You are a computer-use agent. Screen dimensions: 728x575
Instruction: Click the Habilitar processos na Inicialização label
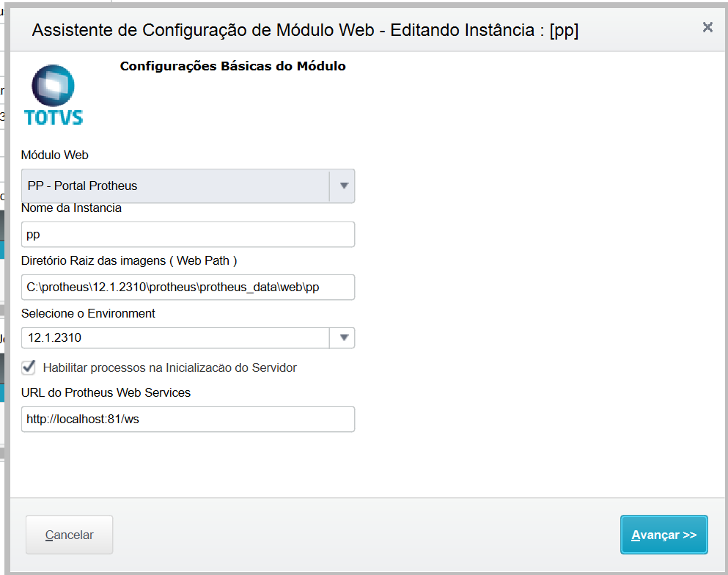click(169, 367)
